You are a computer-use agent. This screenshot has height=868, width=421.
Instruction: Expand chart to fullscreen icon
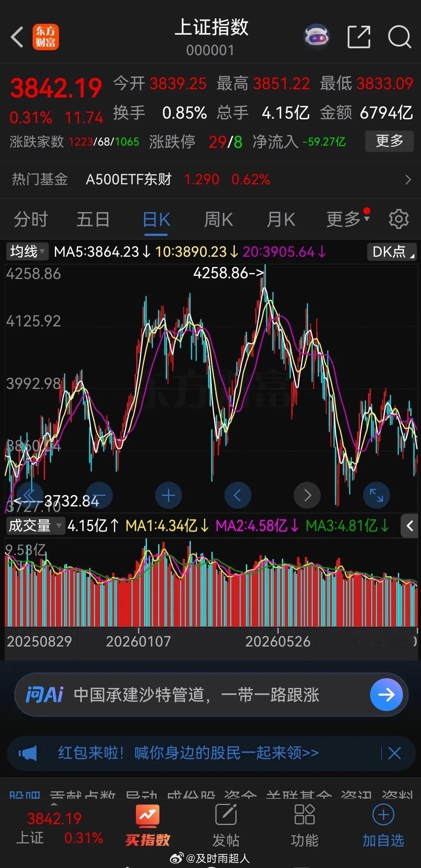pyautogui.click(x=376, y=495)
